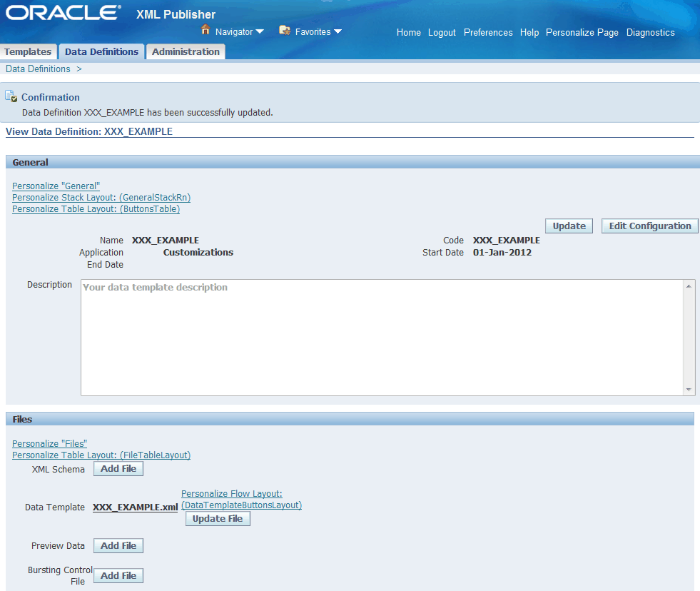Click the Favorites folder icon
The width and height of the screenshot is (700, 591).
click(285, 30)
